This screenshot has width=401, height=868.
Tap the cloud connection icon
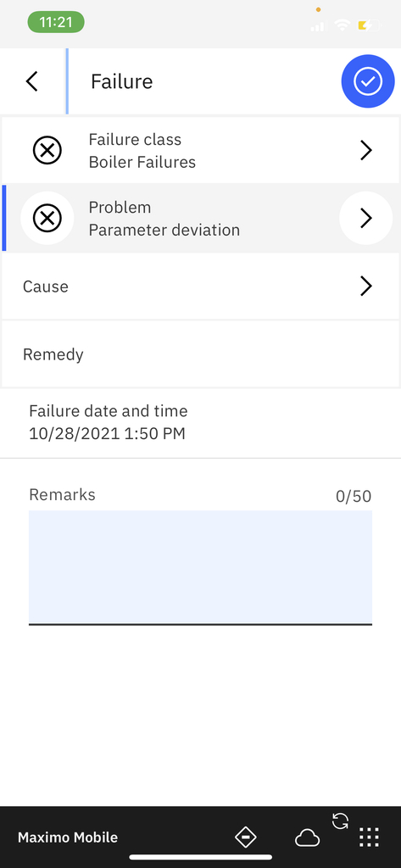point(307,837)
